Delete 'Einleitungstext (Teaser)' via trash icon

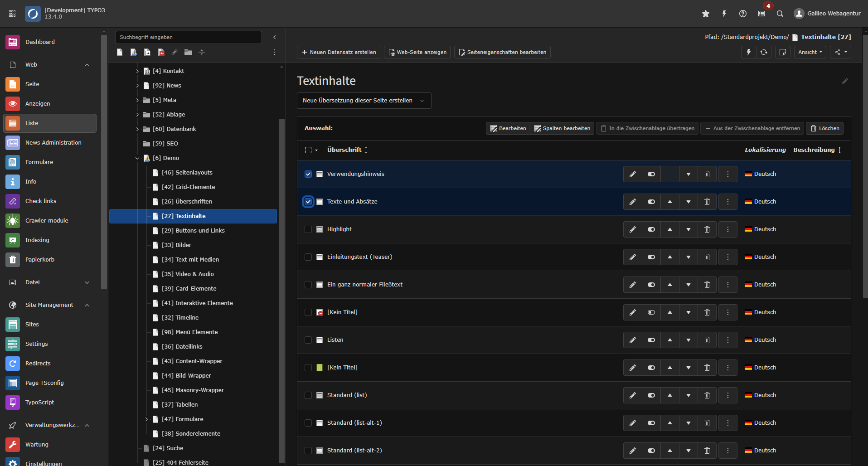coord(707,257)
